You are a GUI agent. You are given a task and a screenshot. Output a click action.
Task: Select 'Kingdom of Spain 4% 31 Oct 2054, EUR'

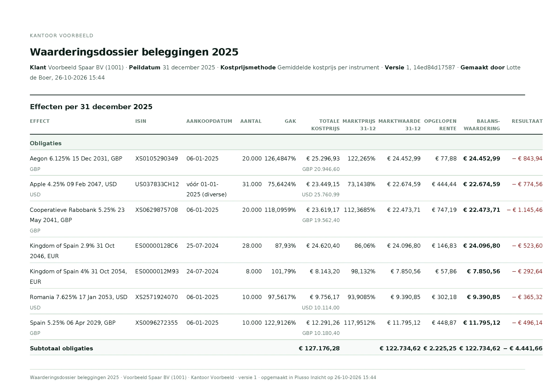click(x=78, y=276)
